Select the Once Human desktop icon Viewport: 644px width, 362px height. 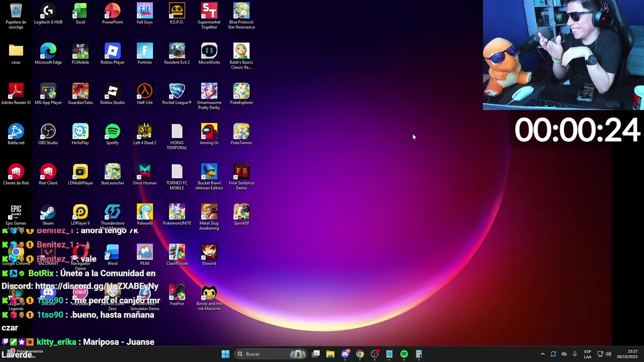click(x=145, y=175)
